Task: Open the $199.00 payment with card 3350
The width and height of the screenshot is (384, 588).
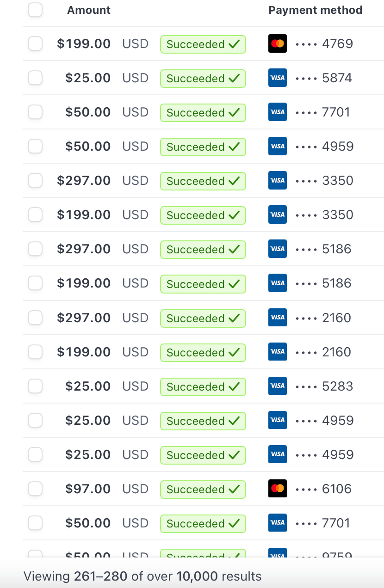Action: pos(84,215)
